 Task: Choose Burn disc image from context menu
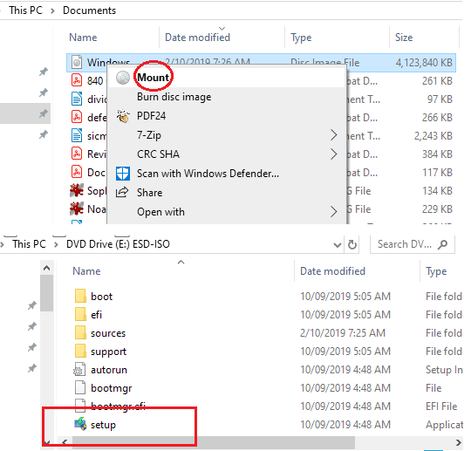coord(174,97)
